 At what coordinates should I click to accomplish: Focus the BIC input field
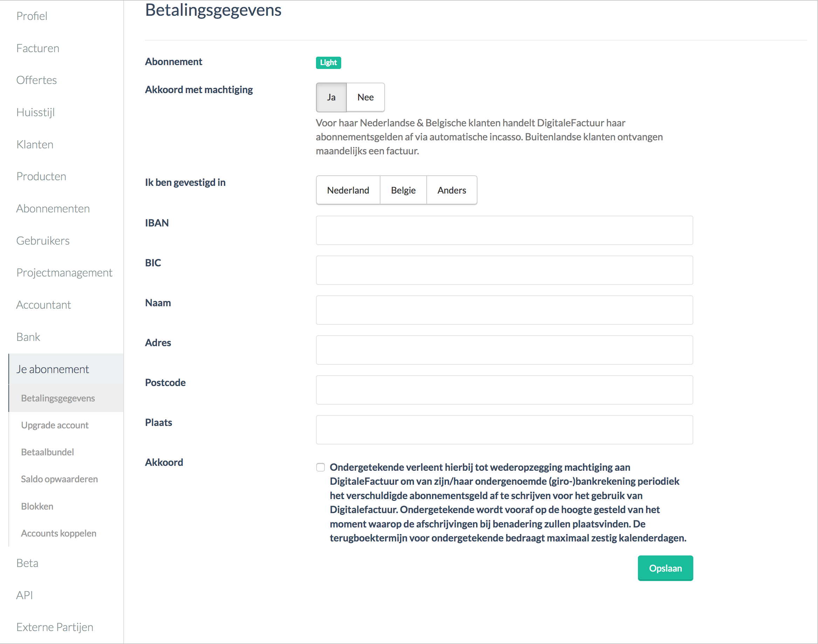point(504,270)
